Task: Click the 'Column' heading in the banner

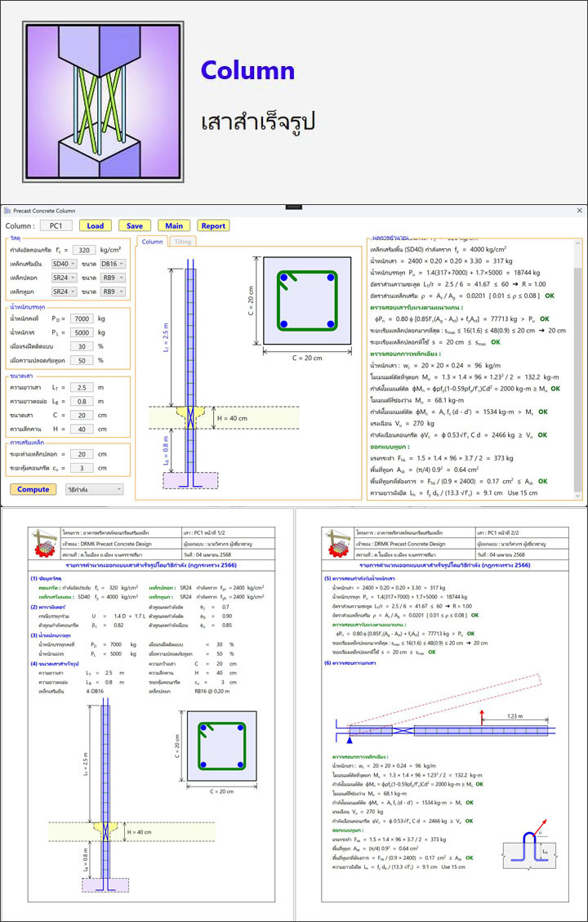Action: coord(247,71)
